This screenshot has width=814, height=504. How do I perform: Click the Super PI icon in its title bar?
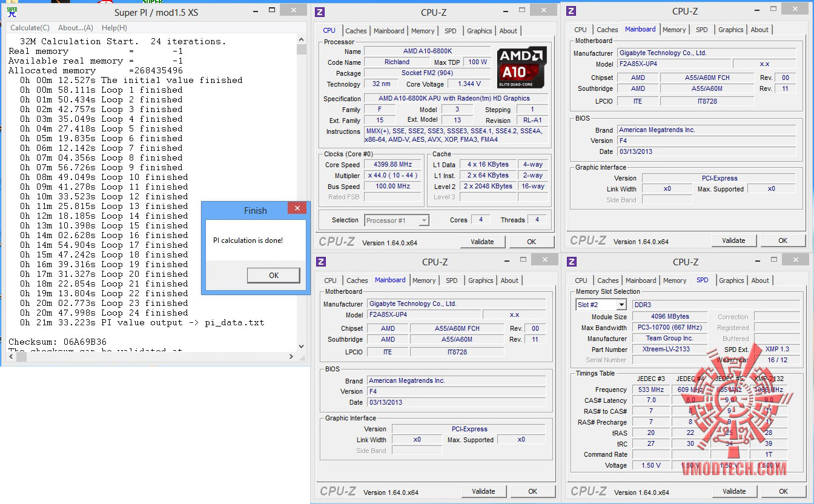(x=12, y=12)
